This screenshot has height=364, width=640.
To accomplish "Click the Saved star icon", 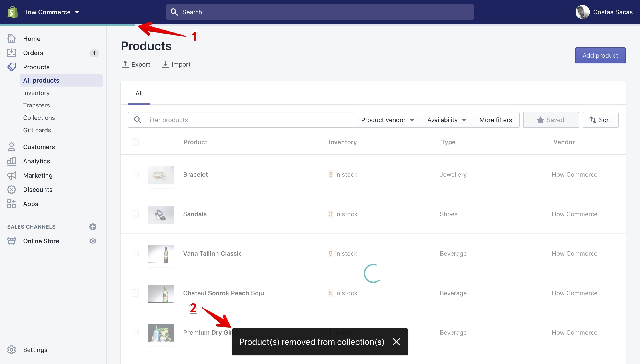I will [x=540, y=120].
